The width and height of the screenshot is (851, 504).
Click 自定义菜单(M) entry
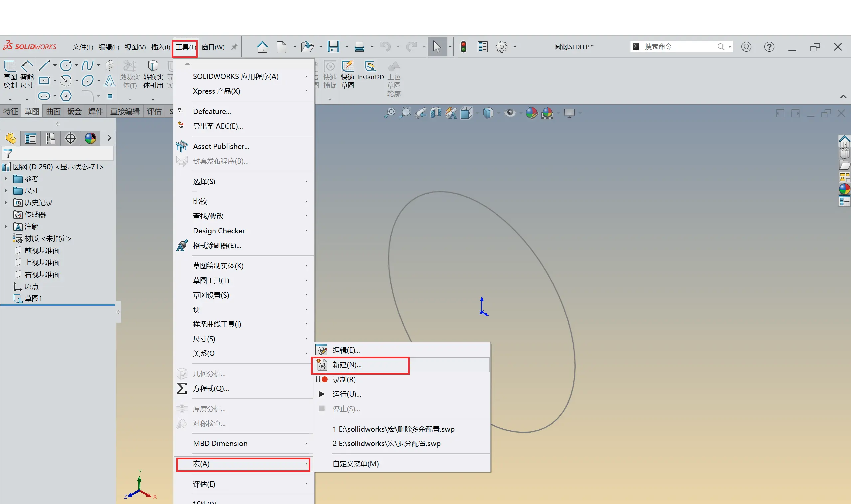(x=355, y=464)
